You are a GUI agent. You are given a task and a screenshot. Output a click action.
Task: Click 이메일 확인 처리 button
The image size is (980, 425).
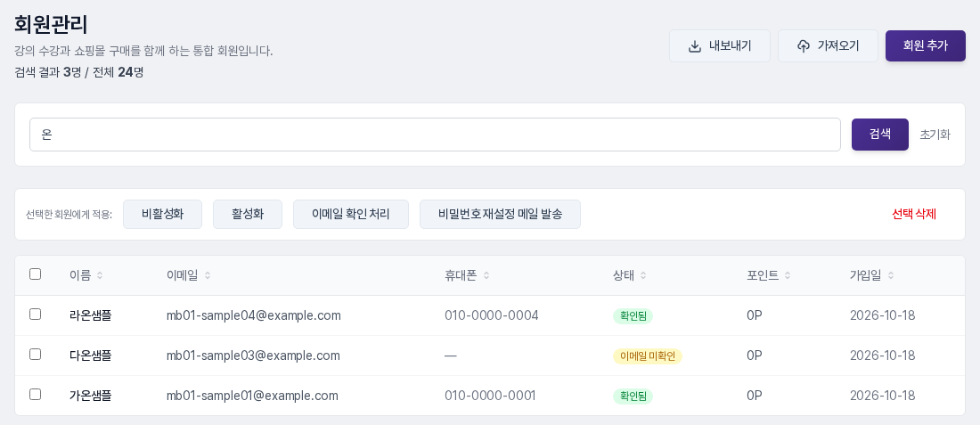[351, 215]
